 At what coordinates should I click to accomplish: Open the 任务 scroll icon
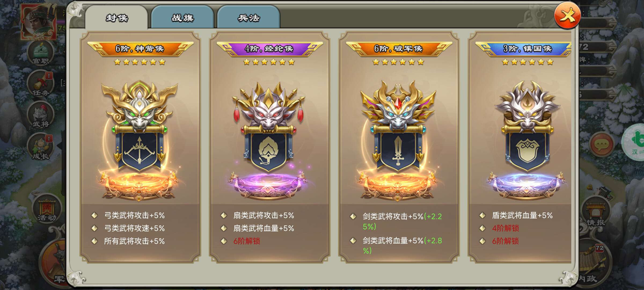41,84
